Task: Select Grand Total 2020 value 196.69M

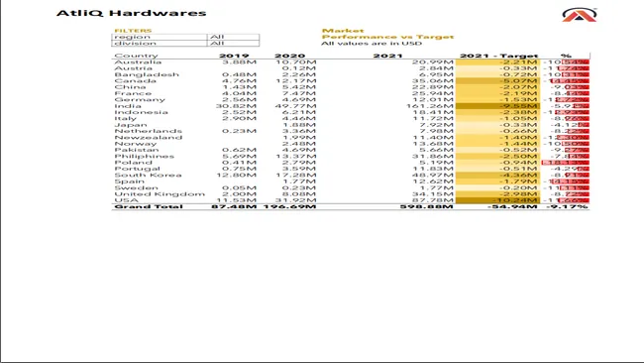Action: (289, 206)
